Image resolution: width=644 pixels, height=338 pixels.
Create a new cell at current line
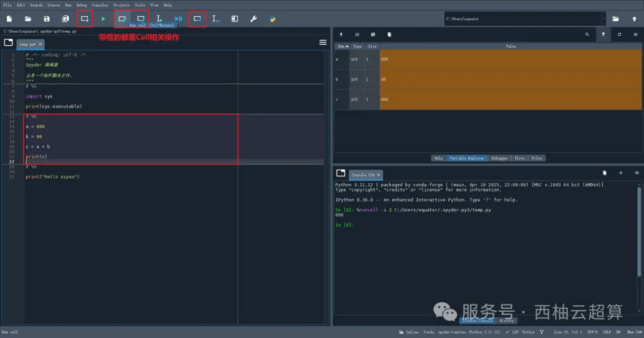click(85, 19)
